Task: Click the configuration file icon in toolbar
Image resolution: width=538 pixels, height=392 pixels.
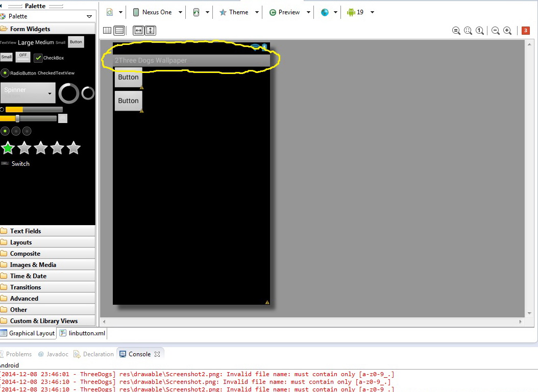Action: (x=109, y=12)
